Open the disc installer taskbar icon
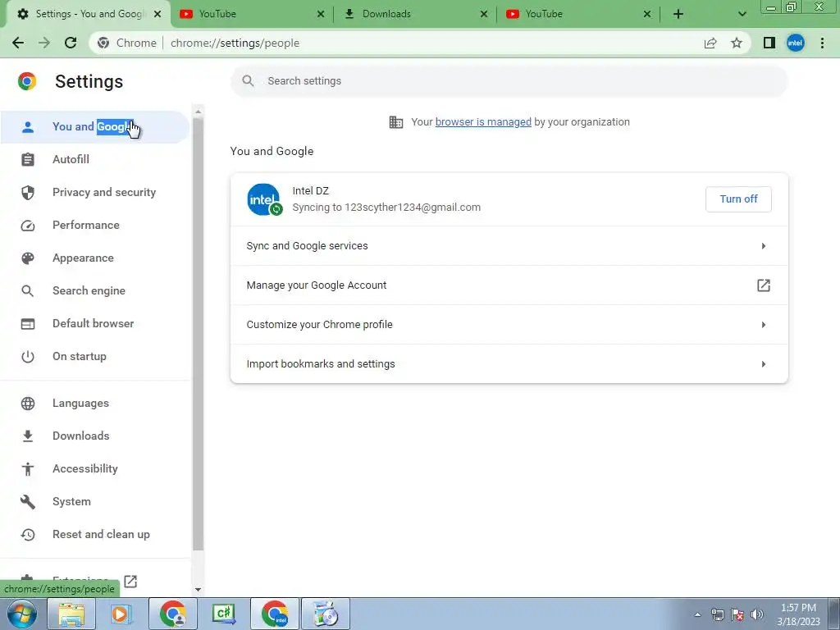840x630 pixels. (x=325, y=614)
